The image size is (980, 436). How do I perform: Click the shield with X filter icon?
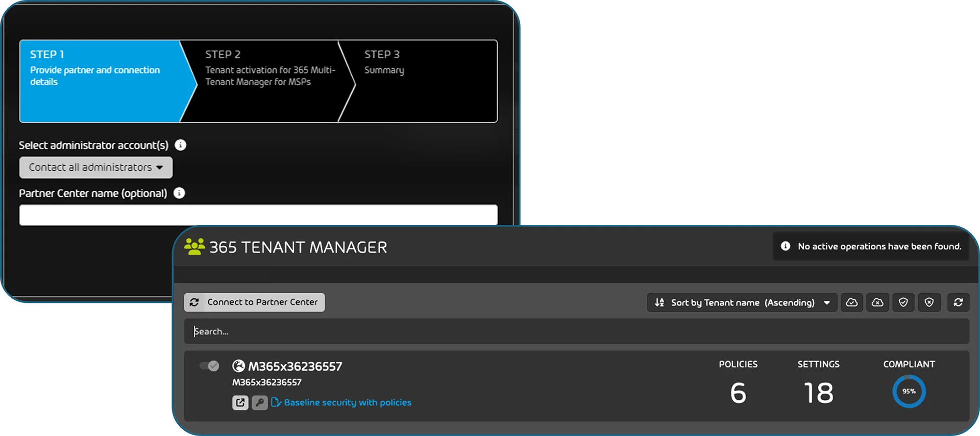929,302
